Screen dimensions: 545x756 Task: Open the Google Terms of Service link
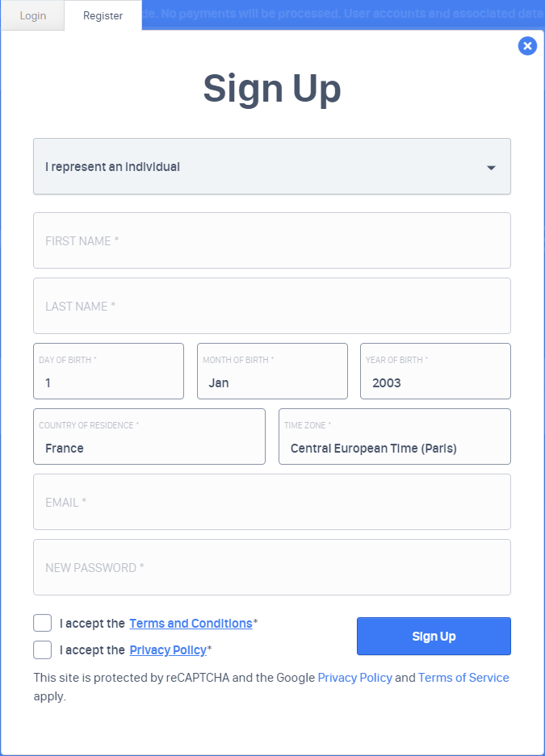tap(463, 678)
